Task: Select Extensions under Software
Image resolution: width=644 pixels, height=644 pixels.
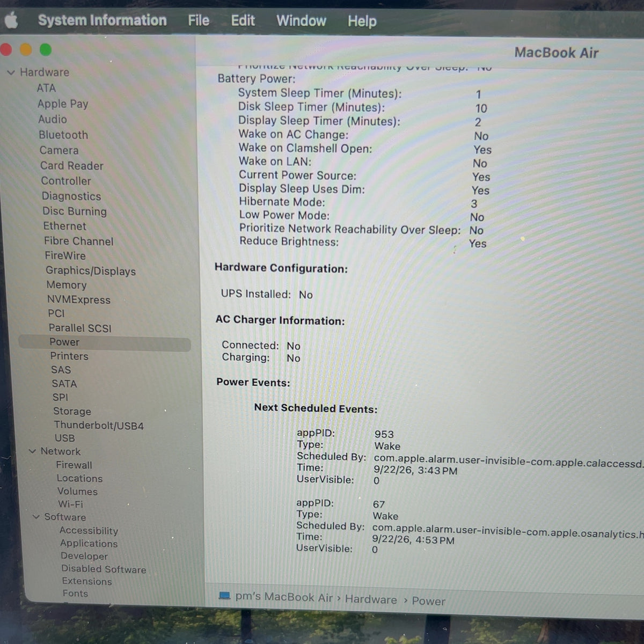Action: tap(87, 582)
